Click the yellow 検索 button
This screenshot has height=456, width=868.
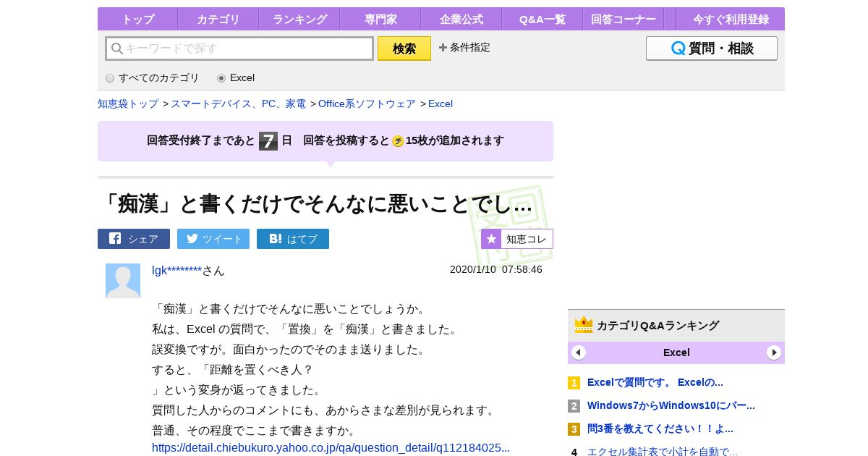(x=404, y=48)
